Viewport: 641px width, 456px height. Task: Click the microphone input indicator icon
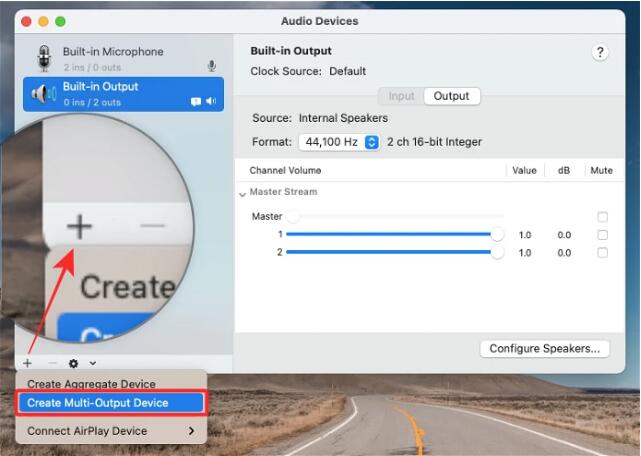pos(212,67)
